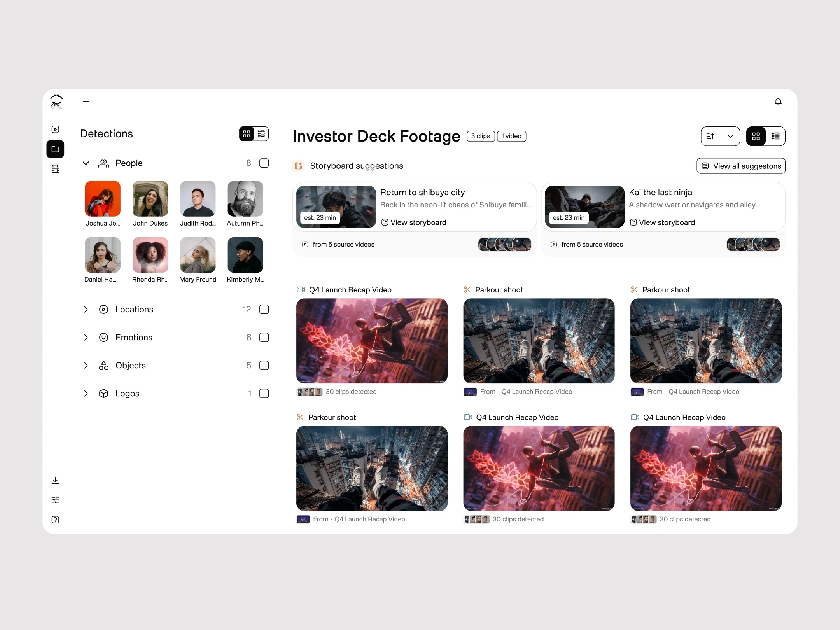This screenshot has width=840, height=630.
Task: Expand the Emotions section chevron
Action: coord(86,338)
